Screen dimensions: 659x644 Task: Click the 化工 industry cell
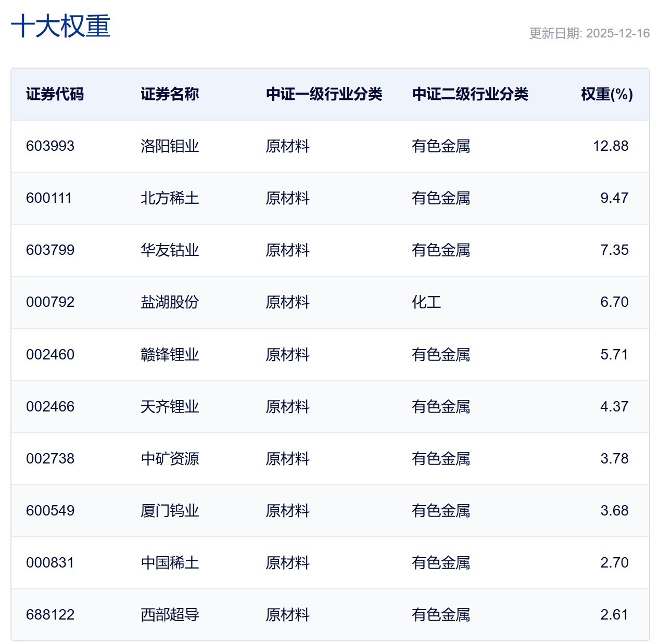(426, 302)
